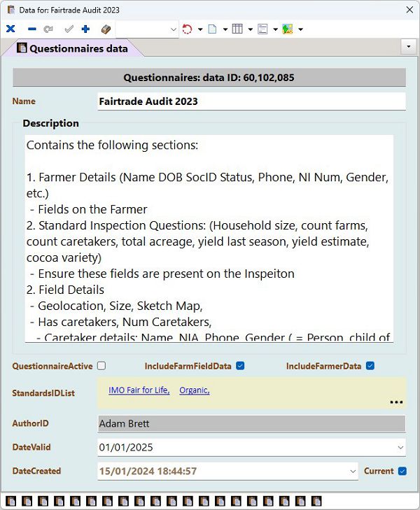
Task: Switch to the Questionnaires data tab
Action: point(72,48)
